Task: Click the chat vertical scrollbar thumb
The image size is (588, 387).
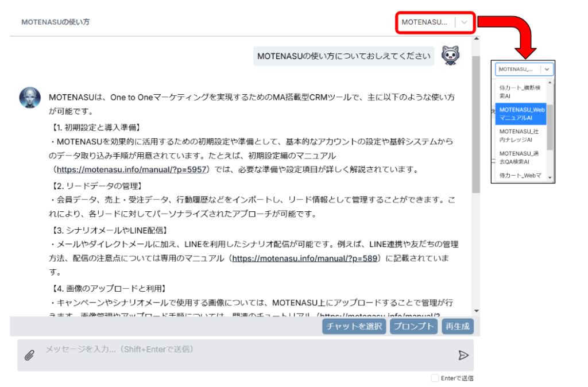Action: [x=476, y=125]
